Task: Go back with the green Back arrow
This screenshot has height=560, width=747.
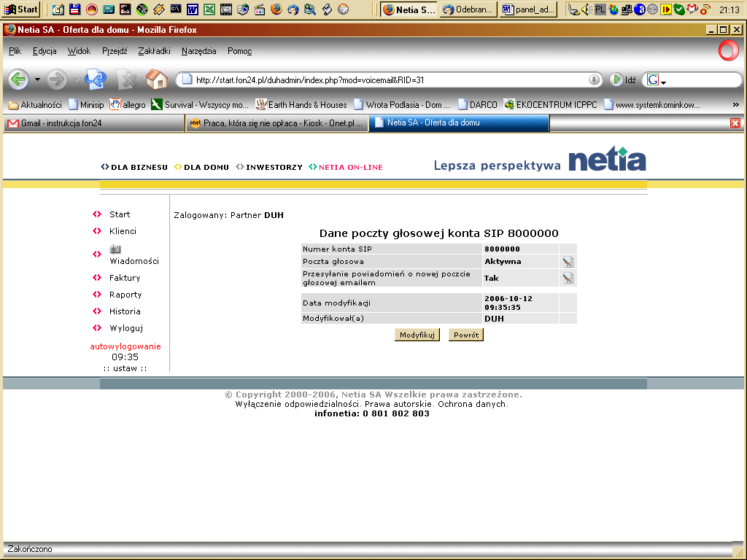Action: click(x=19, y=79)
